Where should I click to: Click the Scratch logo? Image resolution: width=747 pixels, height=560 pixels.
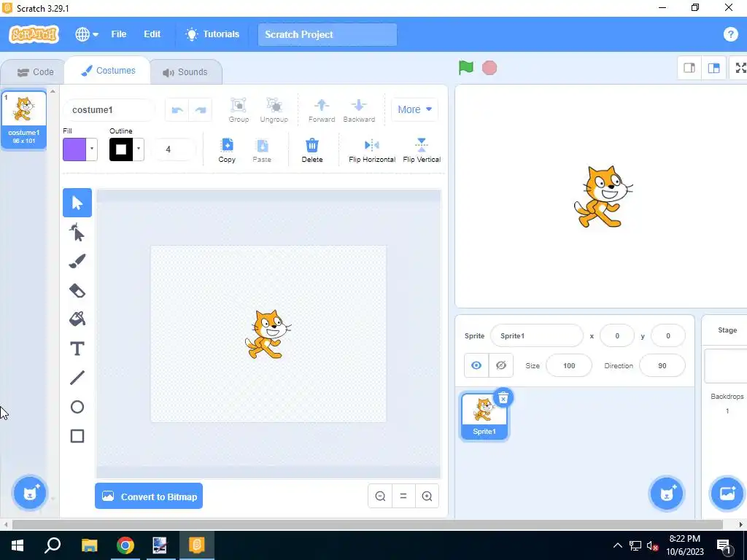pyautogui.click(x=34, y=34)
